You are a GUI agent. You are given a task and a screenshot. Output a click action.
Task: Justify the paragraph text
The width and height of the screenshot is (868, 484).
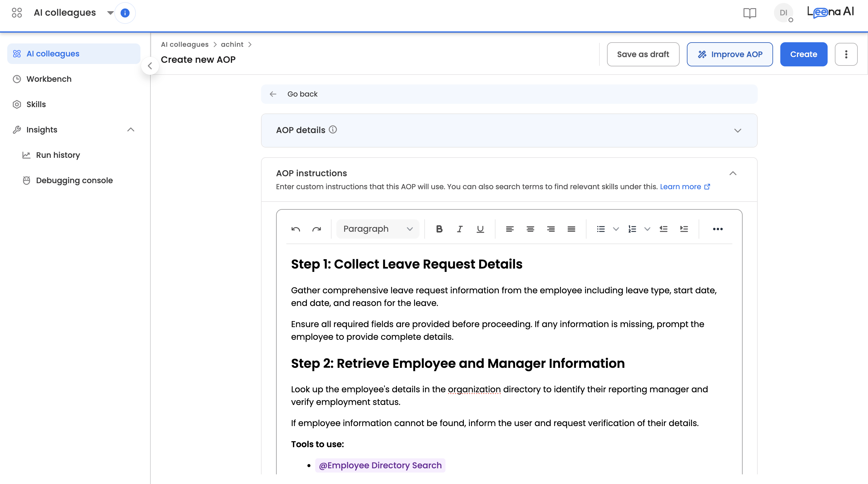click(x=571, y=229)
